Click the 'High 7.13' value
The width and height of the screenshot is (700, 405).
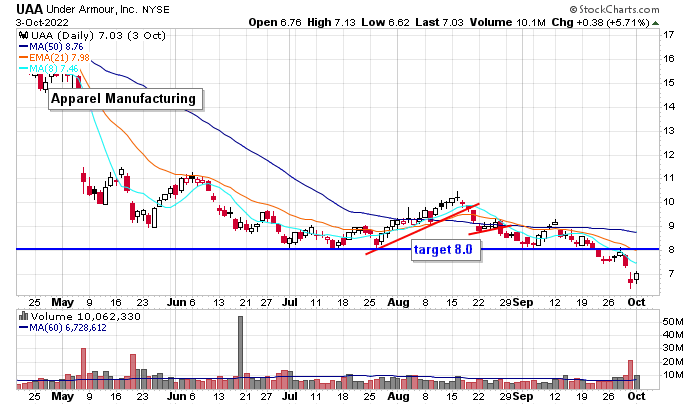coord(331,22)
